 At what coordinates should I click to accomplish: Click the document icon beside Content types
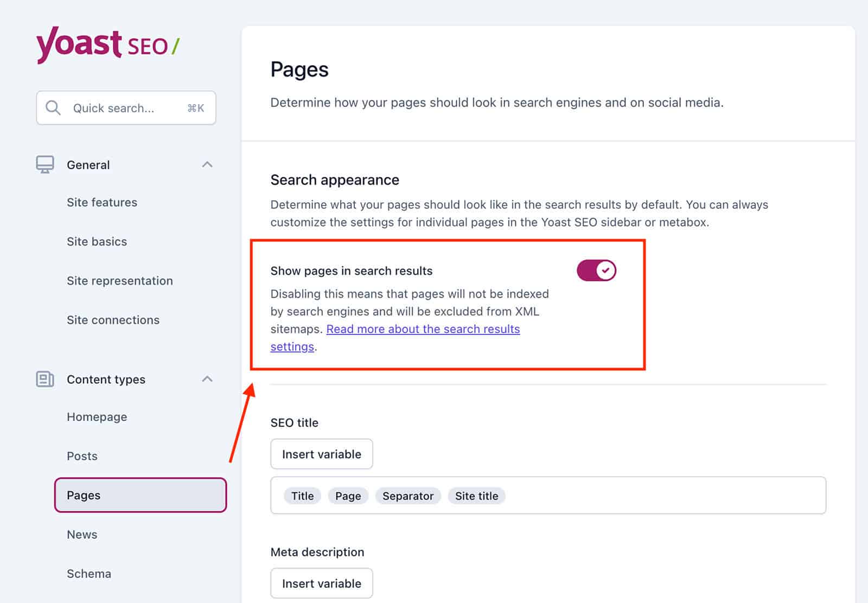45,379
